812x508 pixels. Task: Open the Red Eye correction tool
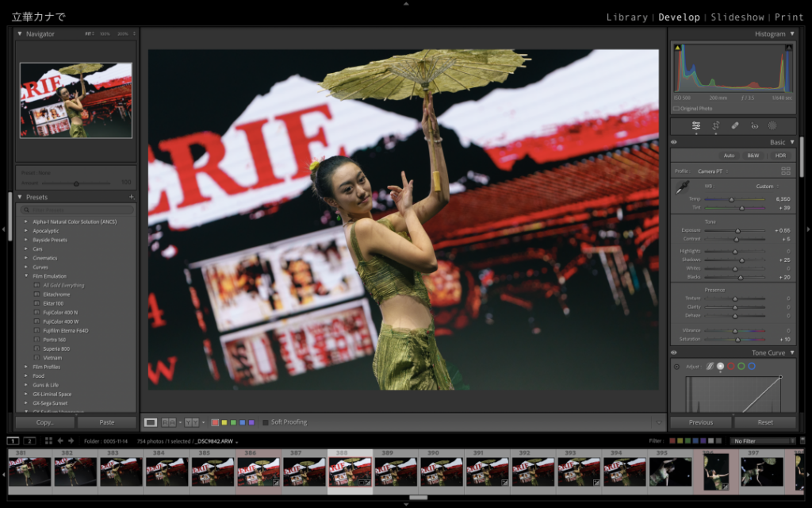pyautogui.click(x=755, y=125)
